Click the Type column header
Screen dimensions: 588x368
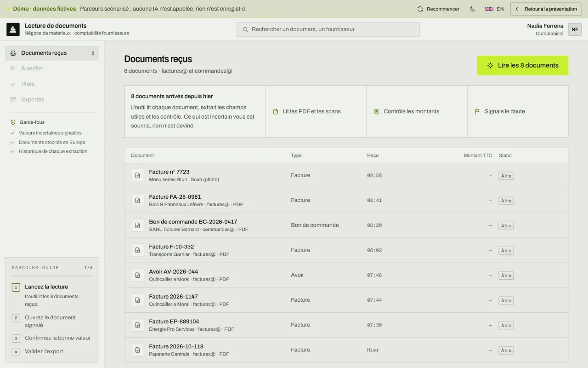296,155
